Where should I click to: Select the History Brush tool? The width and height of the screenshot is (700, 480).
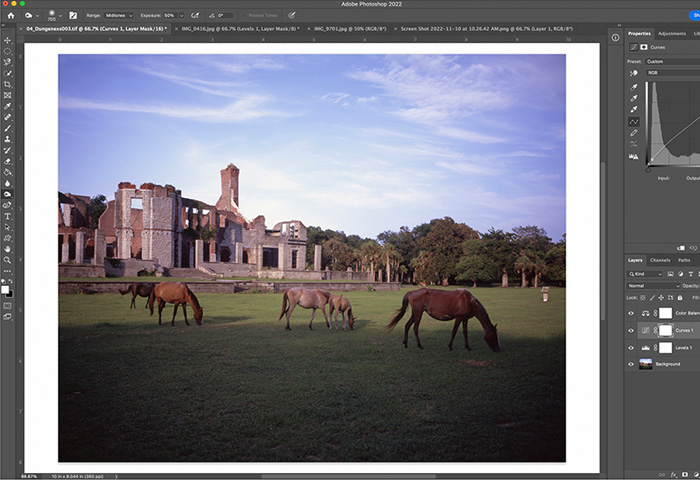[8, 150]
